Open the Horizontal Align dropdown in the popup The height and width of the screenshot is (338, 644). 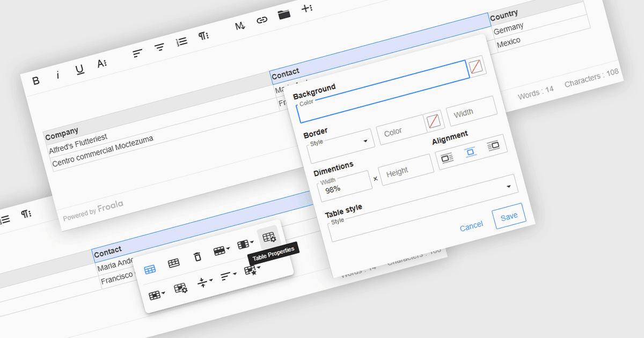tap(228, 275)
